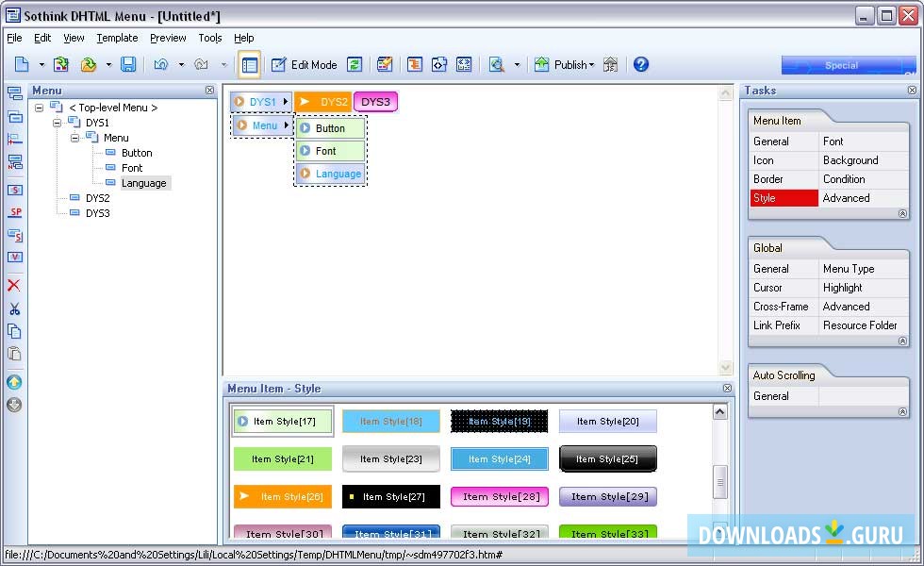Screen dimensions: 924x566
Task: Select the DYS3 tree item
Action: [98, 213]
